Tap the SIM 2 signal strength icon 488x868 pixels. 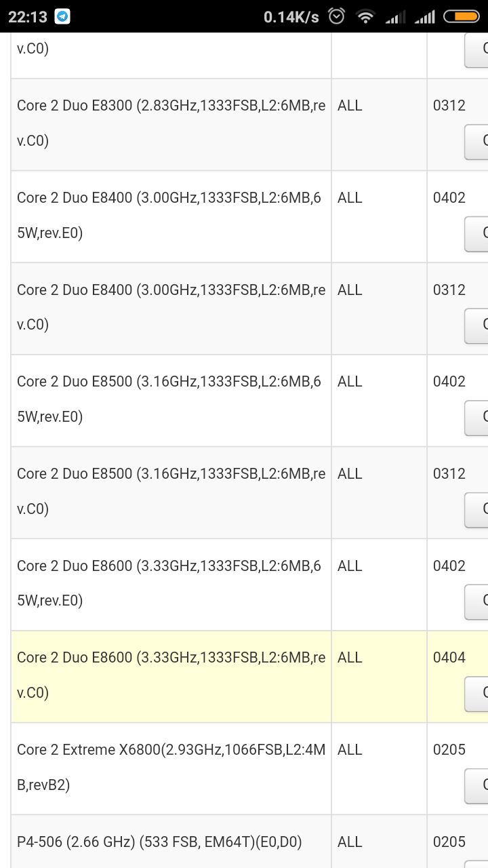coord(425,16)
